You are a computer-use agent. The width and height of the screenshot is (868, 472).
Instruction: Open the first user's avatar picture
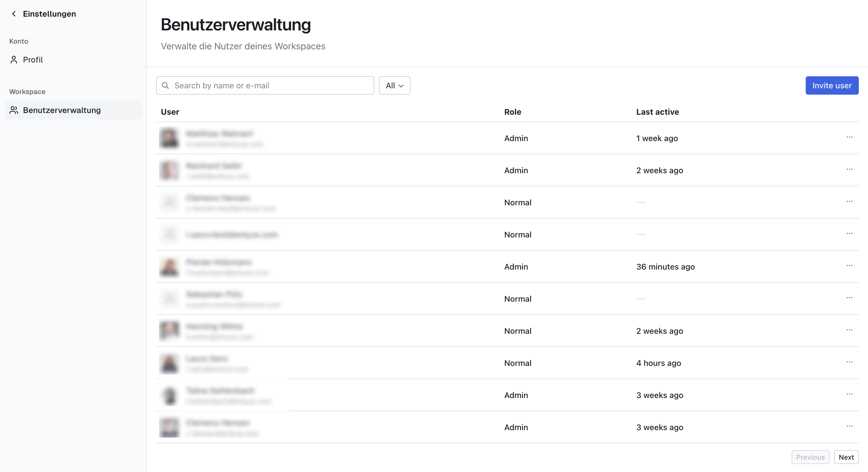pos(169,138)
